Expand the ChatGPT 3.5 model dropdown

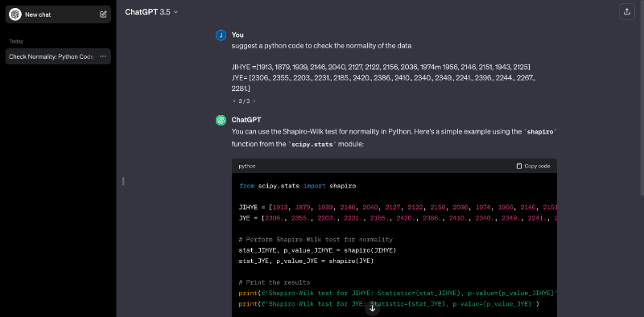151,12
